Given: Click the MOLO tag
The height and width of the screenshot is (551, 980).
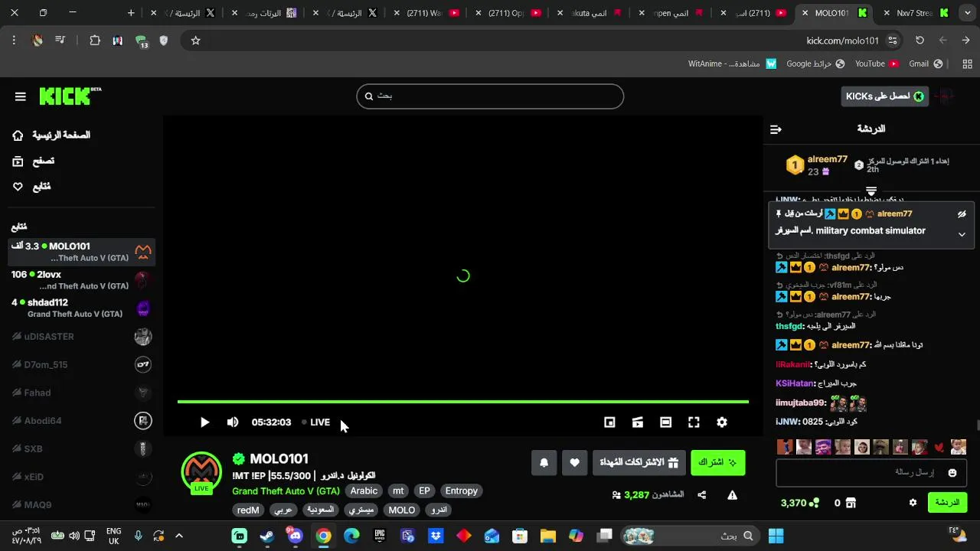Looking at the screenshot, I should click(401, 510).
